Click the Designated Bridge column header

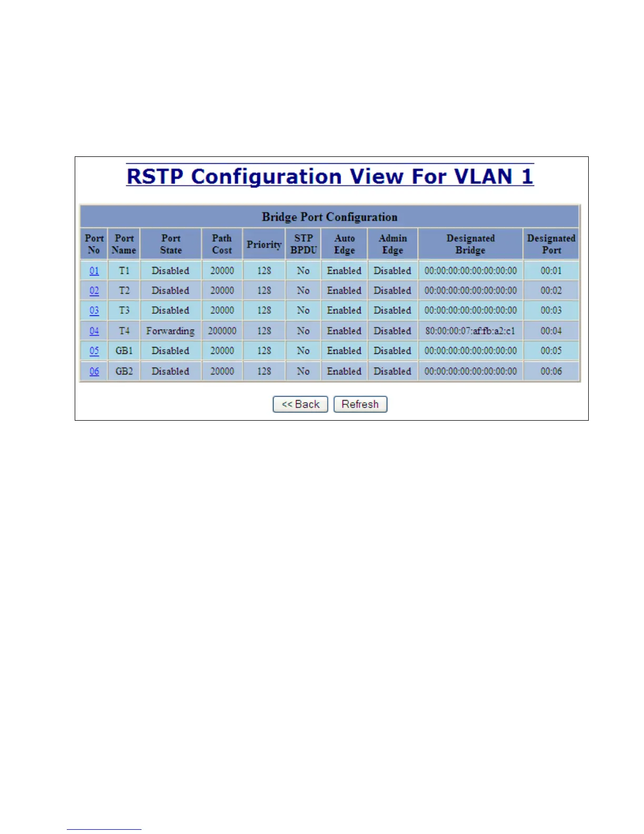click(471, 244)
